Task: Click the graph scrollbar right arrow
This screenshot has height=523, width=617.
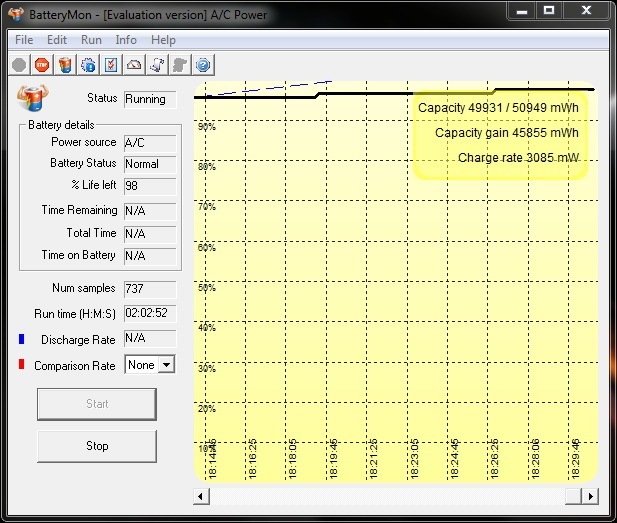Action: point(591,496)
